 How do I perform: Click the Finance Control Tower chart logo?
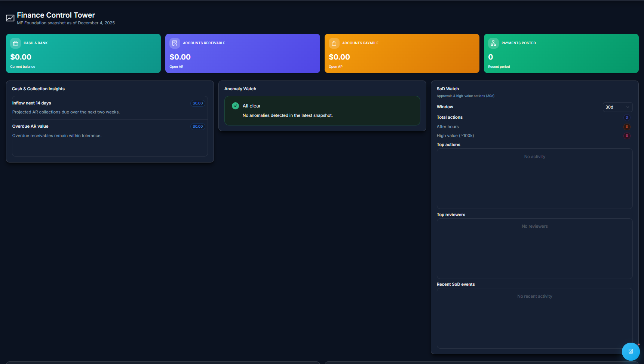click(10, 18)
